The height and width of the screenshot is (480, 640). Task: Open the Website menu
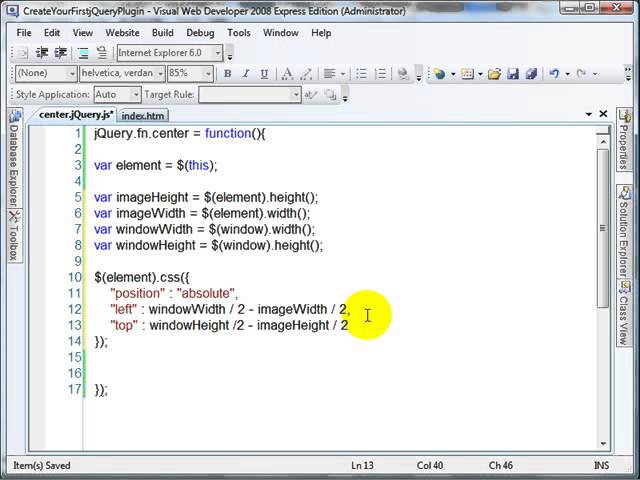pyautogui.click(x=122, y=33)
